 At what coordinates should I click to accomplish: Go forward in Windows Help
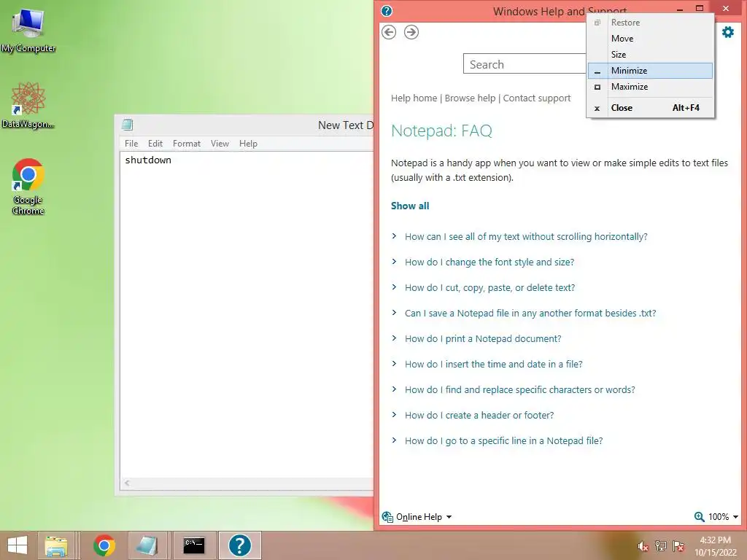[411, 32]
